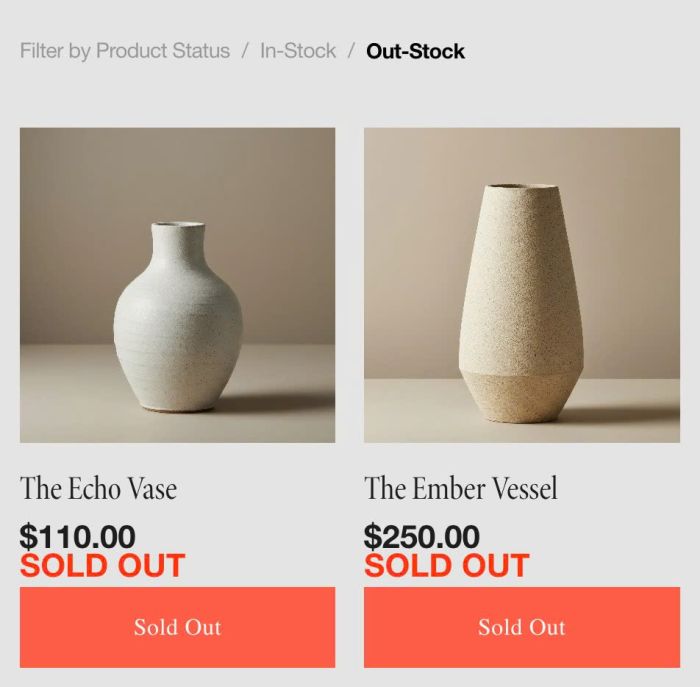The height and width of the screenshot is (687, 700).
Task: Open The Ember Vessel title link
Action: (461, 488)
